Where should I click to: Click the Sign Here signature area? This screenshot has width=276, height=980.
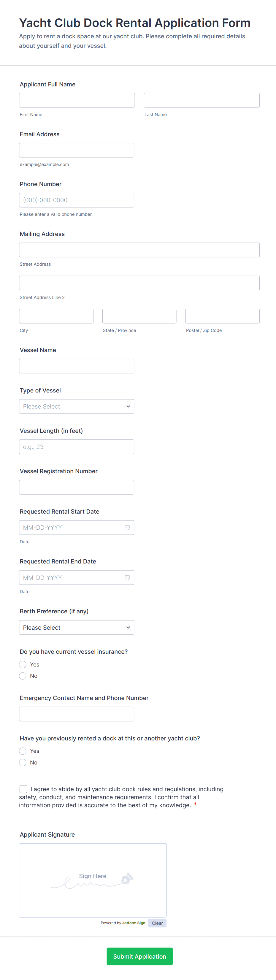[x=92, y=880]
